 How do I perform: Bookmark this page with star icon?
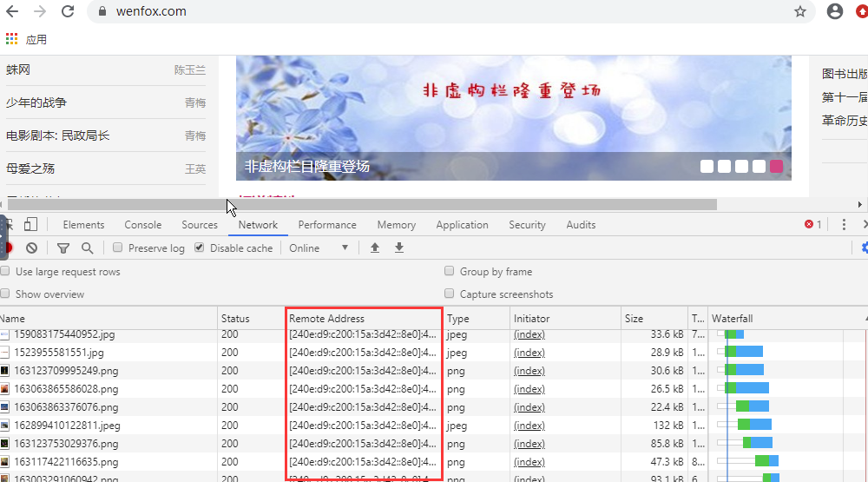click(x=799, y=12)
